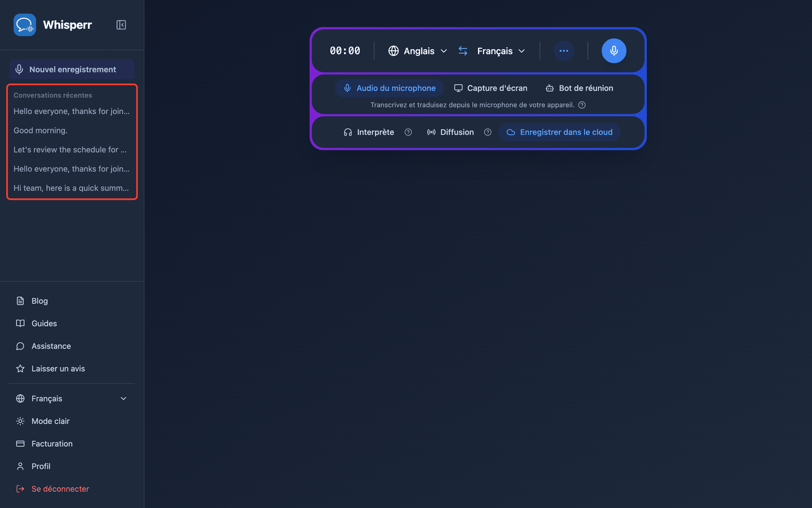The width and height of the screenshot is (812, 508).
Task: Click the microphone icon in Audio du microphone tab
Action: point(348,88)
